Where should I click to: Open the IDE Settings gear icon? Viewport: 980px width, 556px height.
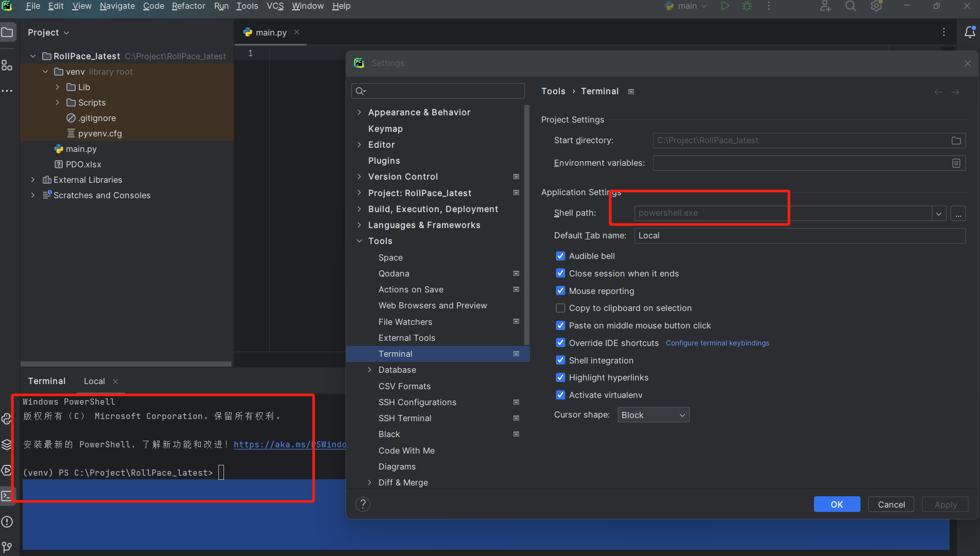pyautogui.click(x=875, y=6)
